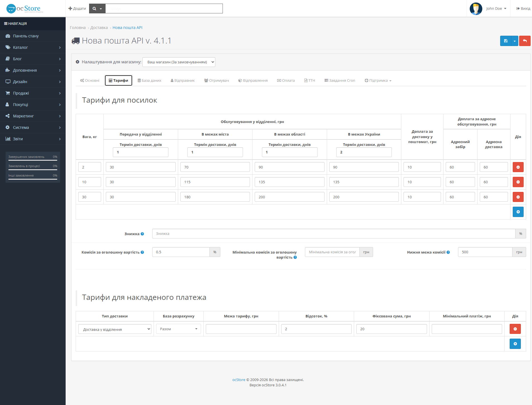Expand the Звіти sidebar menu
Screen dimensions: 532x405
[x=33, y=139]
